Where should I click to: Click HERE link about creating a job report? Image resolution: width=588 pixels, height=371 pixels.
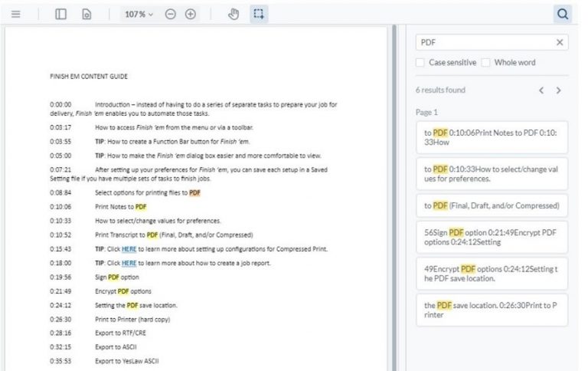coord(129,263)
